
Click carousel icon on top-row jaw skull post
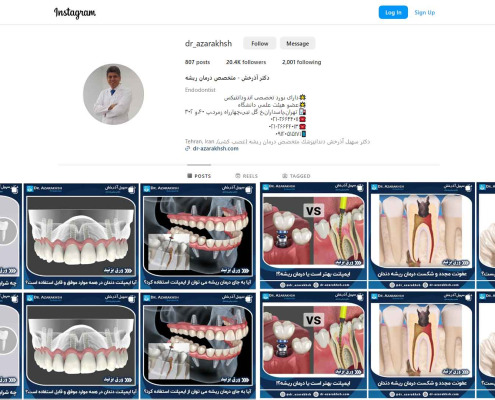[x=248, y=190]
